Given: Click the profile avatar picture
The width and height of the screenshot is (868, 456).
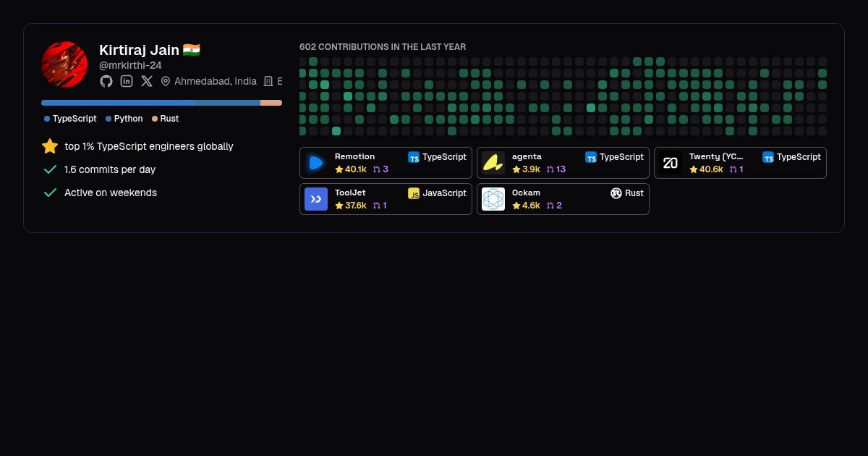Looking at the screenshot, I should 64,64.
